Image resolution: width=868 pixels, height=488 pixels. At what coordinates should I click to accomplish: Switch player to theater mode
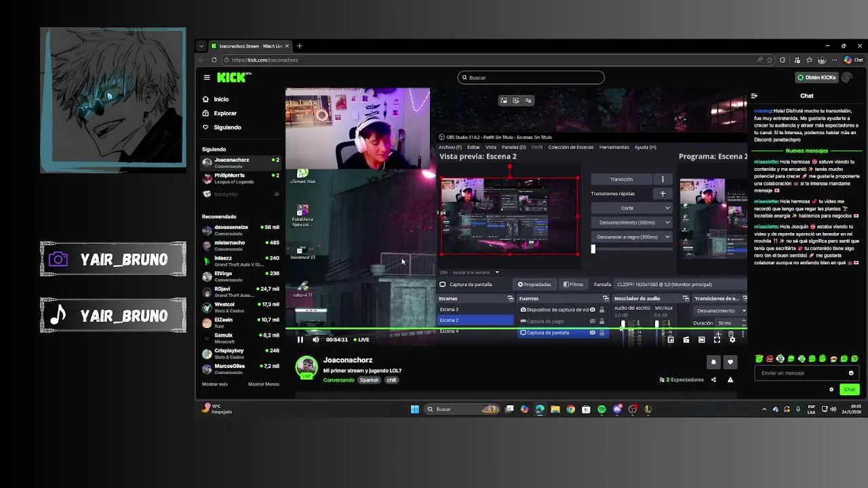coord(701,340)
